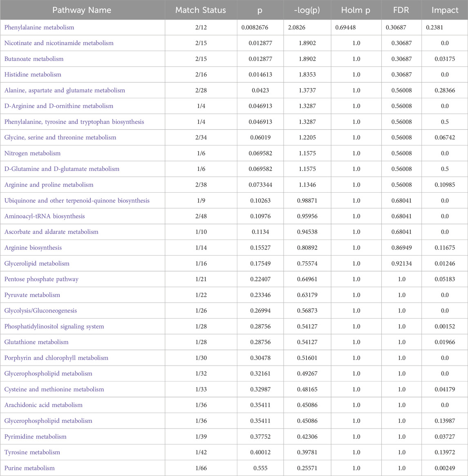Select match status 1/66
Screen dimensions: 468x476
pyautogui.click(x=201, y=468)
